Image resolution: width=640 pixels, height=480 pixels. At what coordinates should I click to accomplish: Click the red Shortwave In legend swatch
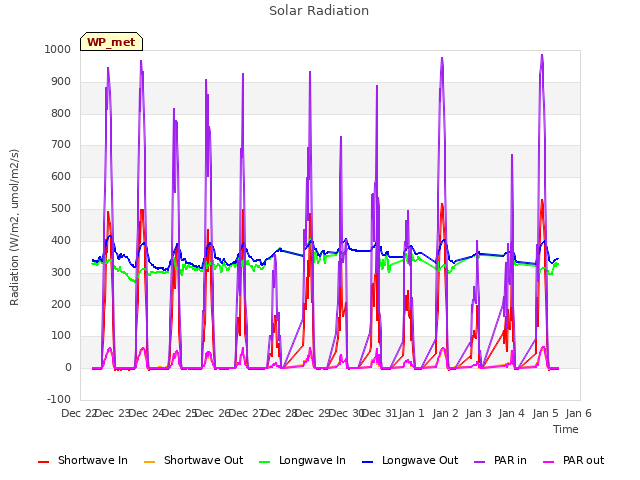(x=43, y=462)
